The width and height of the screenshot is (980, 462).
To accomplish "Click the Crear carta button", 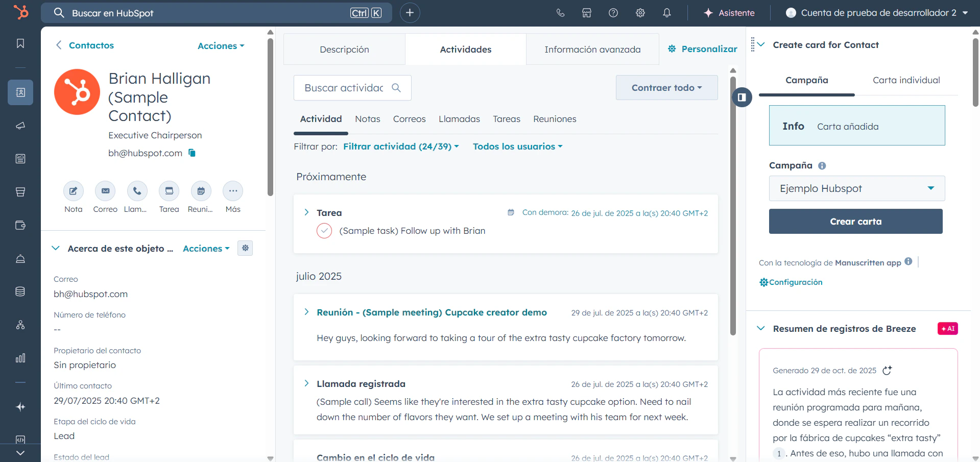I will [x=856, y=222].
